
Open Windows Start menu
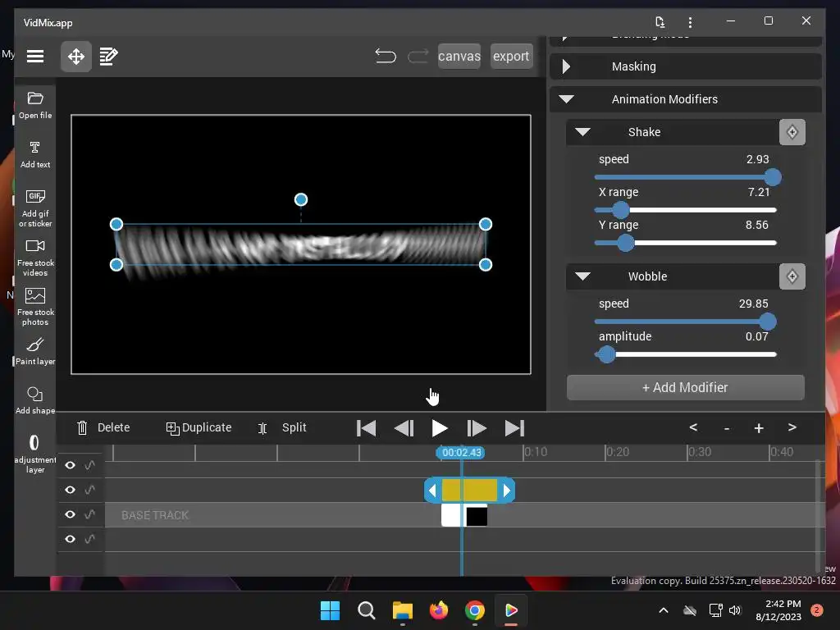pos(330,610)
